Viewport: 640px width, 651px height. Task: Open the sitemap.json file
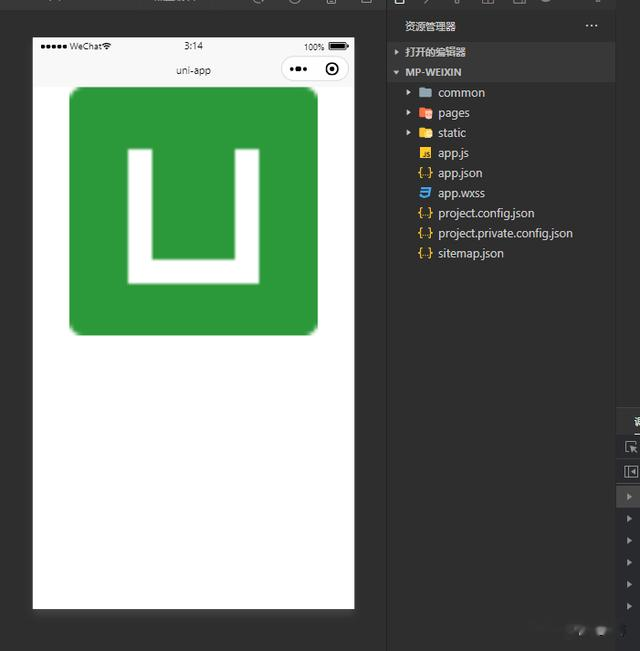click(x=471, y=253)
